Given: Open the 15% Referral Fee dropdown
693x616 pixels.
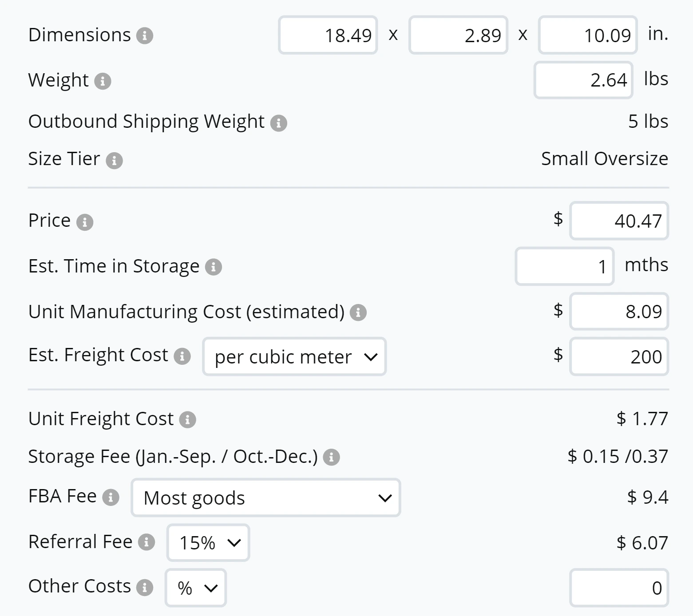Looking at the screenshot, I should pos(208,543).
